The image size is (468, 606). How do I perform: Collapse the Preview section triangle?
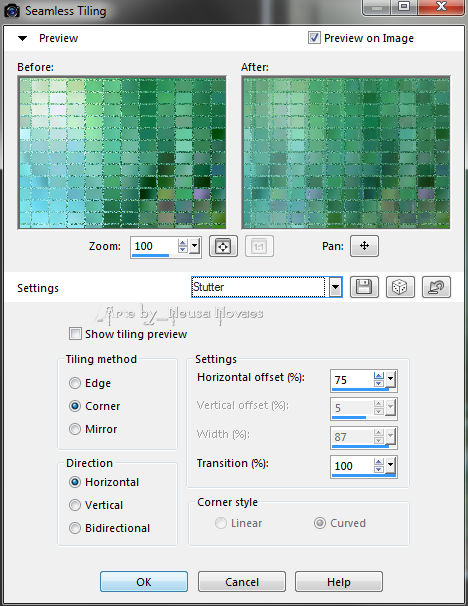(x=22, y=38)
